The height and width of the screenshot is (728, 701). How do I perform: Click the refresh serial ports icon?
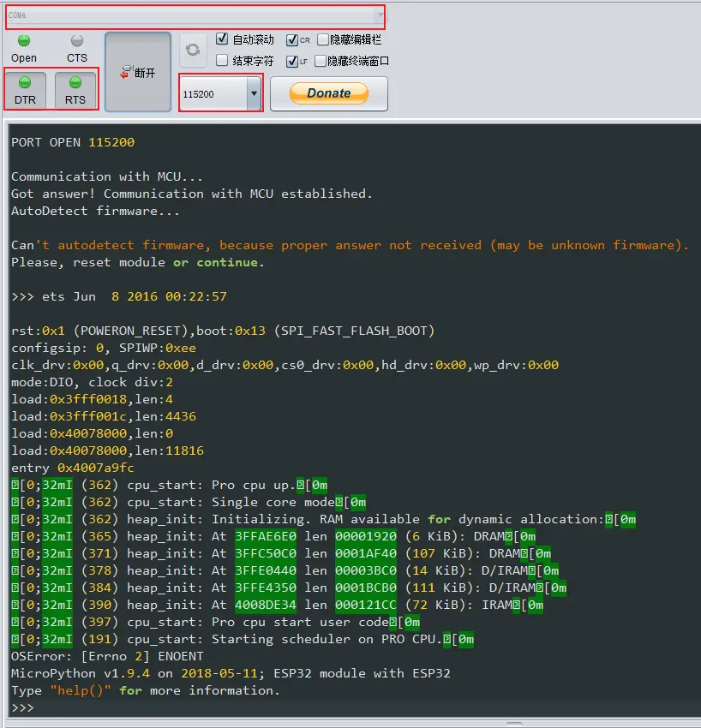click(x=193, y=49)
